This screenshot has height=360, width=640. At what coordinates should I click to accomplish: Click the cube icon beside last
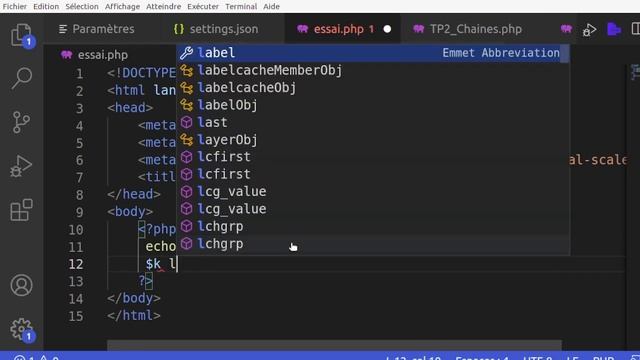tap(187, 122)
